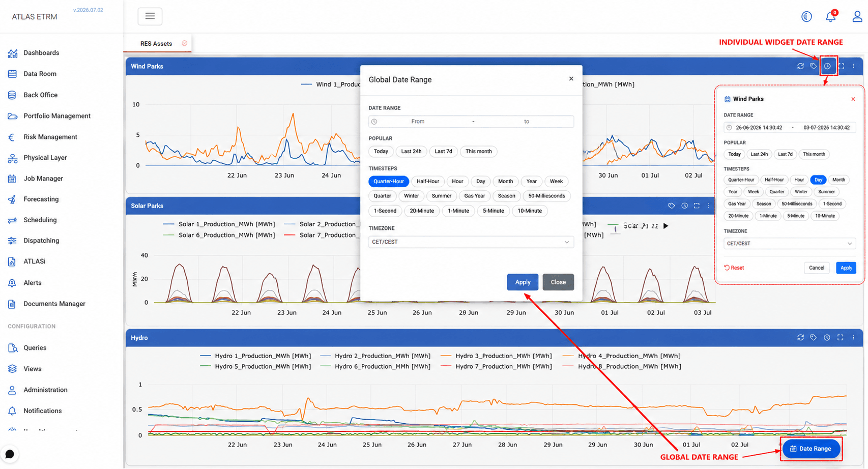This screenshot has height=469, width=868.
Task: Open the chat bubble icon
Action: pos(10,454)
